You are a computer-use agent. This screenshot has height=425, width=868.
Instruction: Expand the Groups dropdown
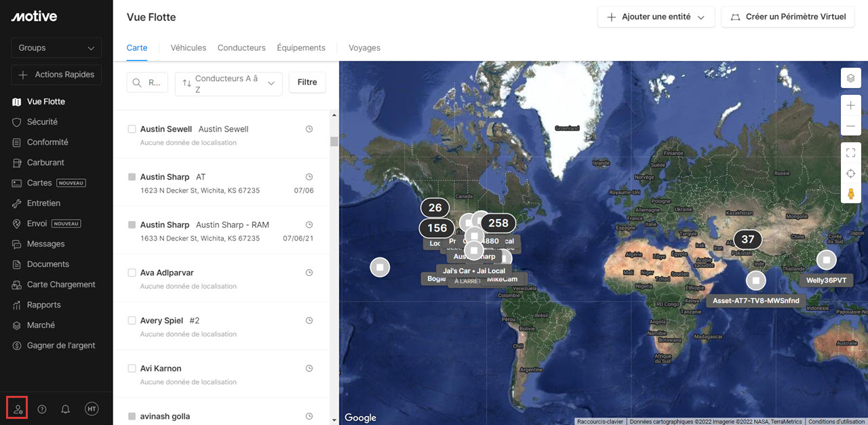[56, 48]
